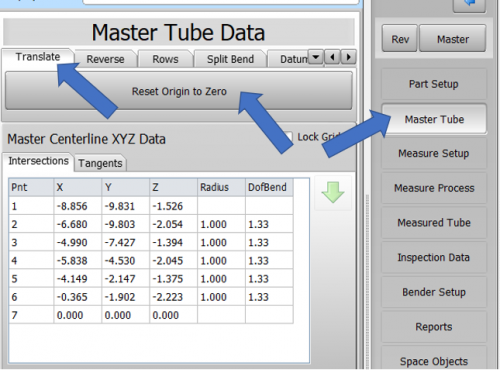
Task: Open the Measured Tube menu
Action: pyautogui.click(x=434, y=223)
